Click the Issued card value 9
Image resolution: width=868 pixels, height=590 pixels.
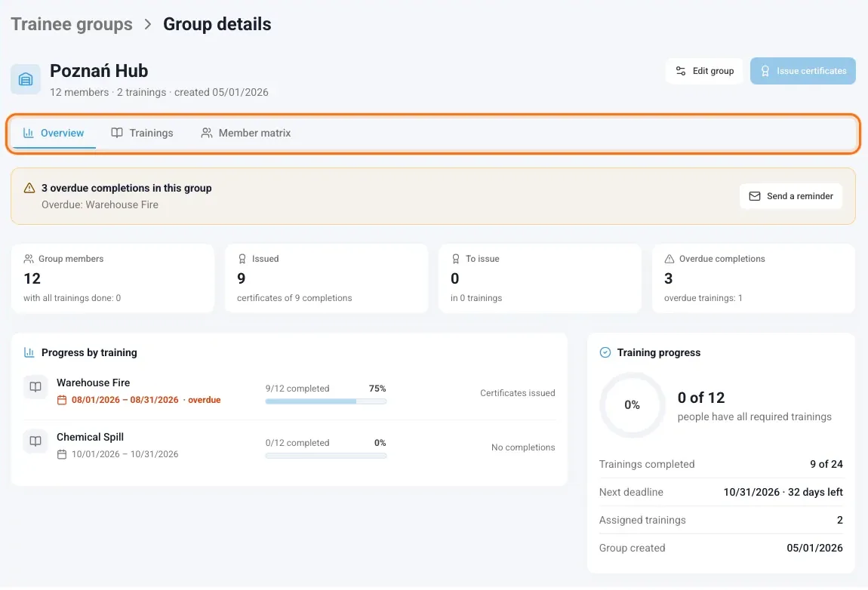click(242, 278)
